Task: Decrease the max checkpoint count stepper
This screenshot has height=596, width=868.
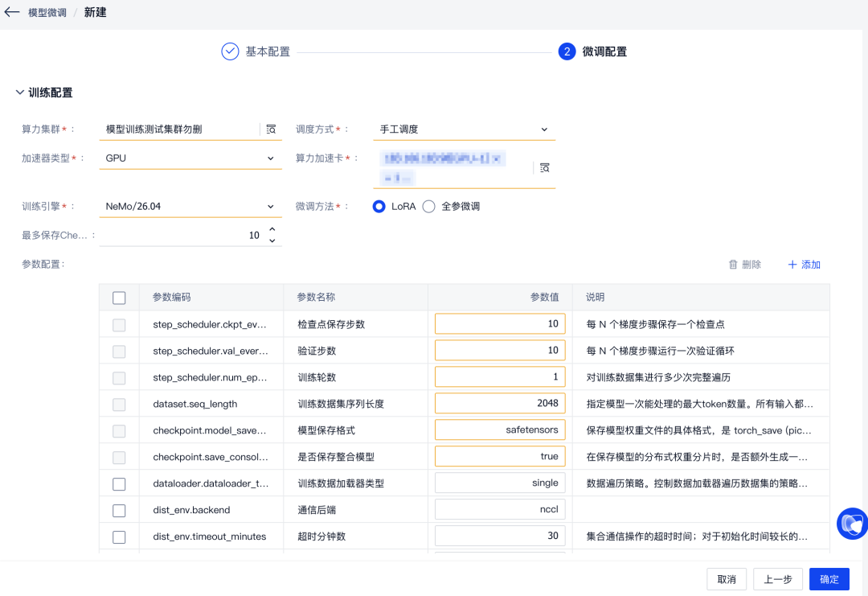Action: [272, 241]
